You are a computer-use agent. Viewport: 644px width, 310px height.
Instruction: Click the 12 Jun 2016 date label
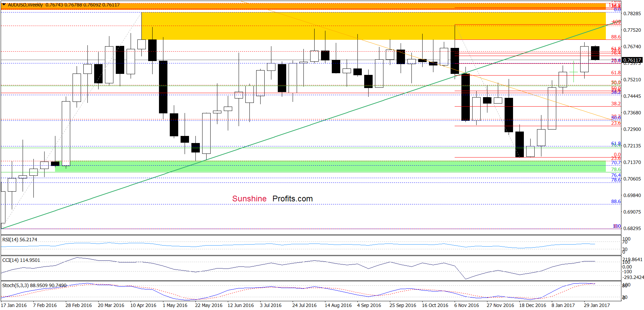point(241,305)
